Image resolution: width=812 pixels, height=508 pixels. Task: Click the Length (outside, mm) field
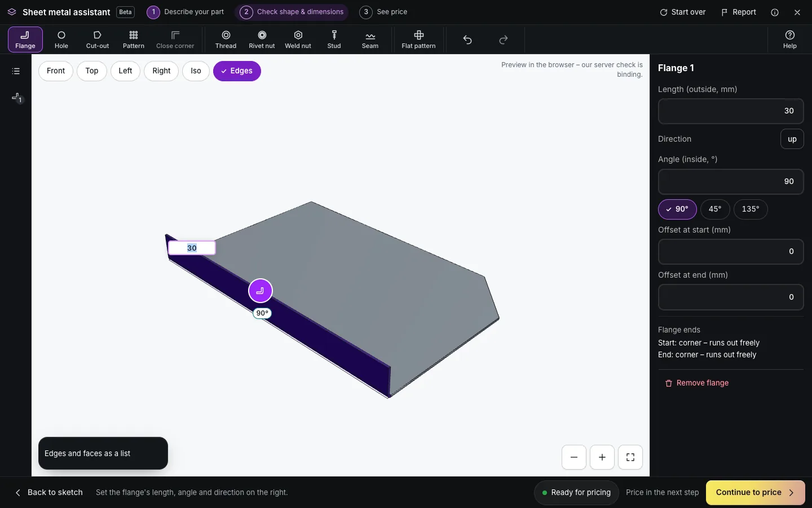(731, 111)
